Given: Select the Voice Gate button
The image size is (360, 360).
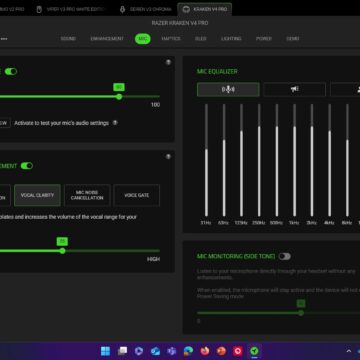Looking at the screenshot, I should (137, 195).
